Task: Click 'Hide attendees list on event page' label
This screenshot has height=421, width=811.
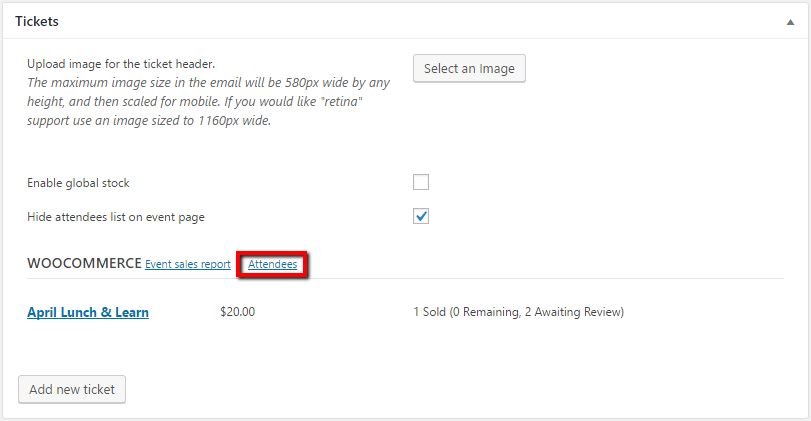Action: pyautogui.click(x=116, y=217)
